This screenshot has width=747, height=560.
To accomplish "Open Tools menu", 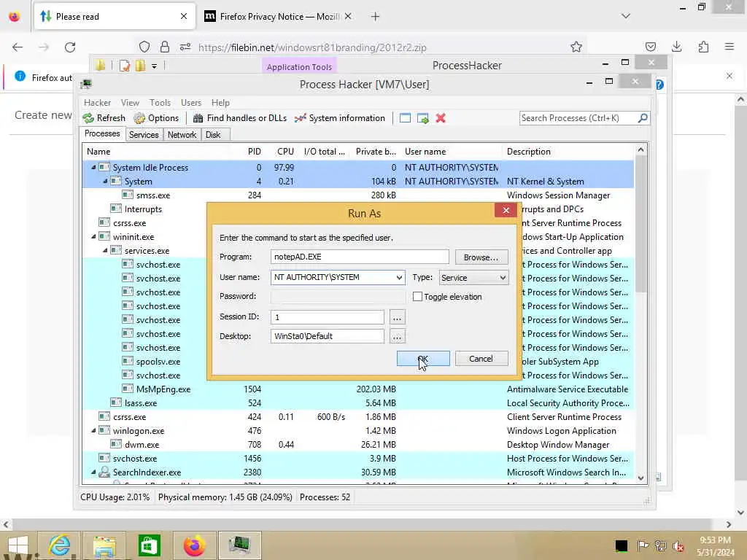I will tap(160, 102).
